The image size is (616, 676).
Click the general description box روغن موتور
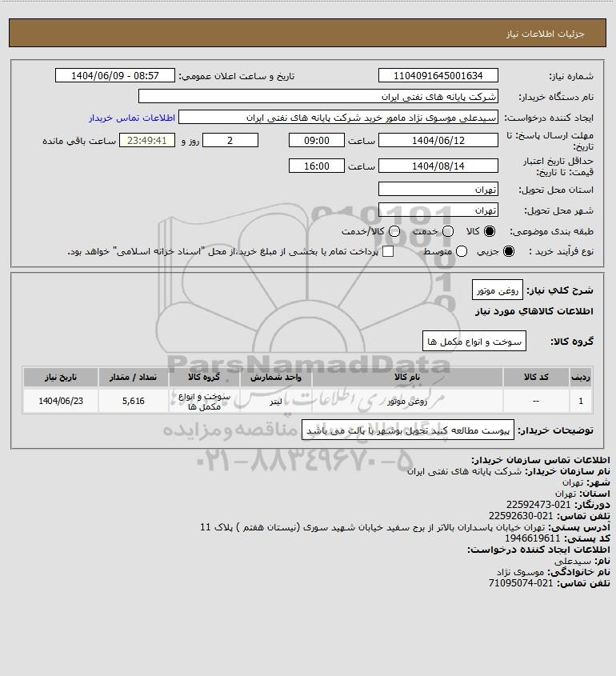[x=498, y=290]
